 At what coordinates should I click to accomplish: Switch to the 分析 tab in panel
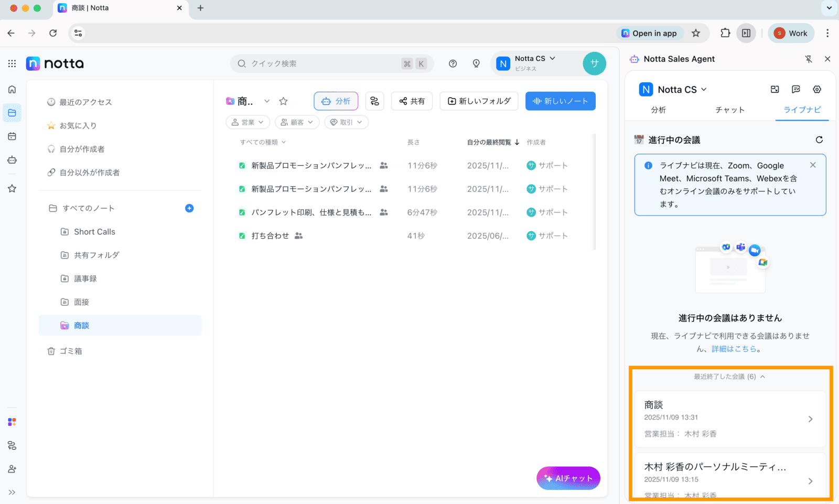click(x=659, y=110)
